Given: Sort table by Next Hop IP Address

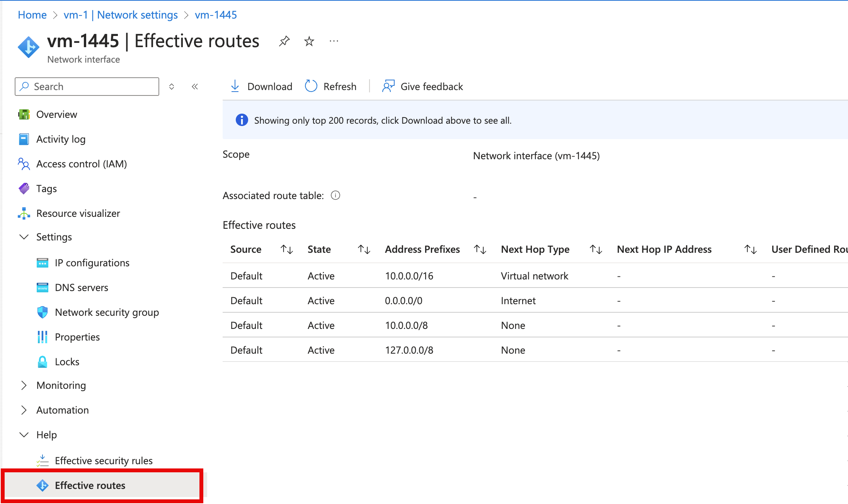Looking at the screenshot, I should click(751, 249).
